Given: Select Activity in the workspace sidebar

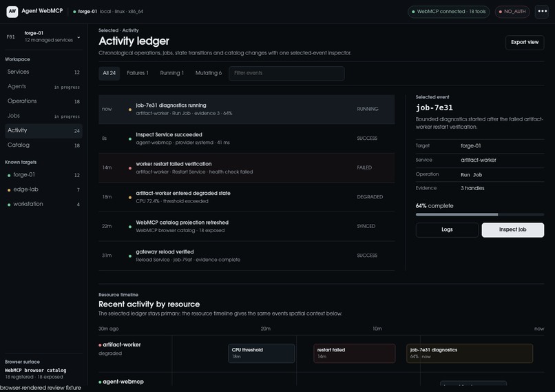Looking at the screenshot, I should tap(43, 130).
